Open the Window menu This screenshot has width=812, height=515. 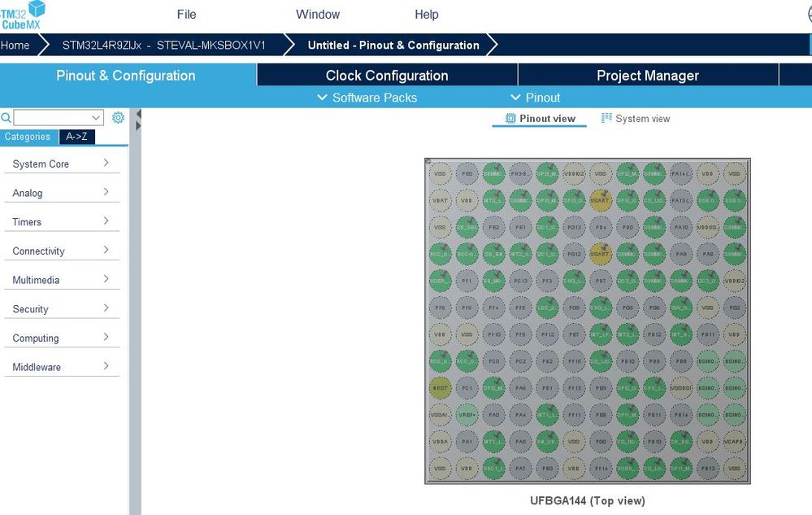coord(318,15)
